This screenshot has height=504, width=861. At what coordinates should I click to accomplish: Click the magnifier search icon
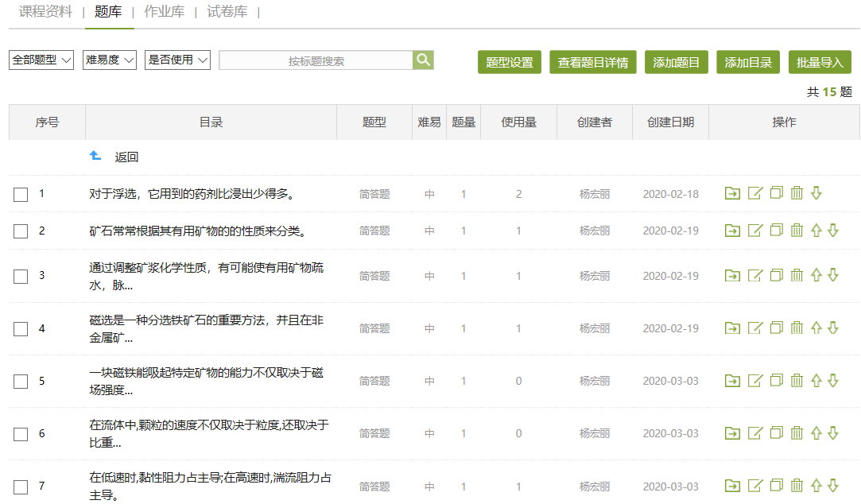[x=423, y=60]
